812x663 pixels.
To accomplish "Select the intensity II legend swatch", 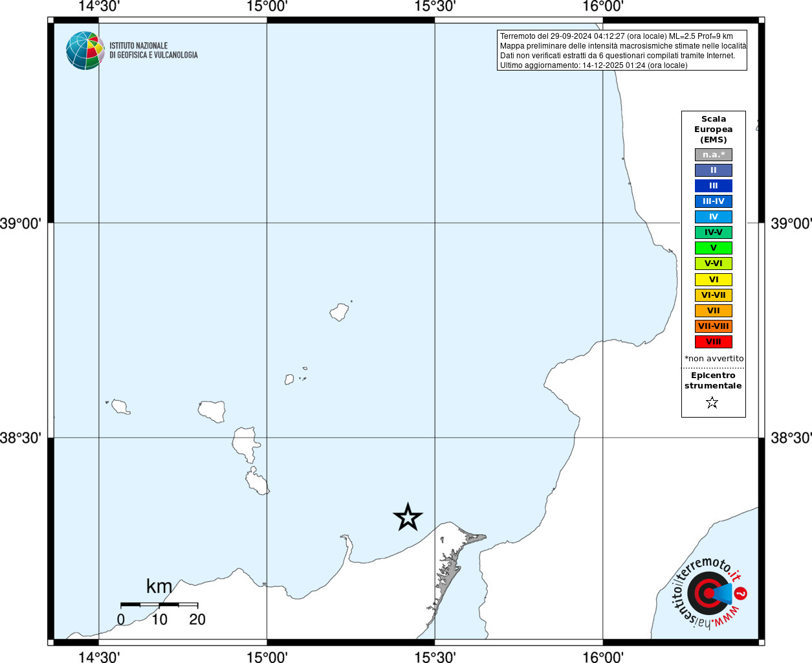I will click(x=714, y=170).
